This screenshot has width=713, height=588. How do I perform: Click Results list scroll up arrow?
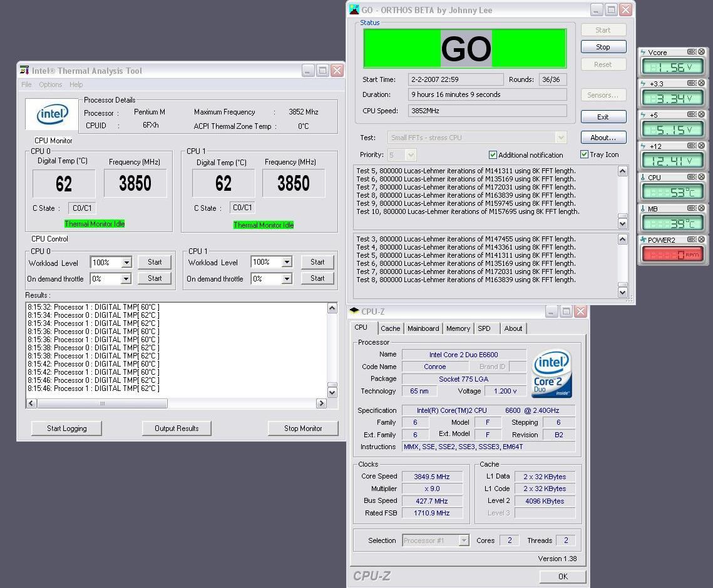click(332, 308)
